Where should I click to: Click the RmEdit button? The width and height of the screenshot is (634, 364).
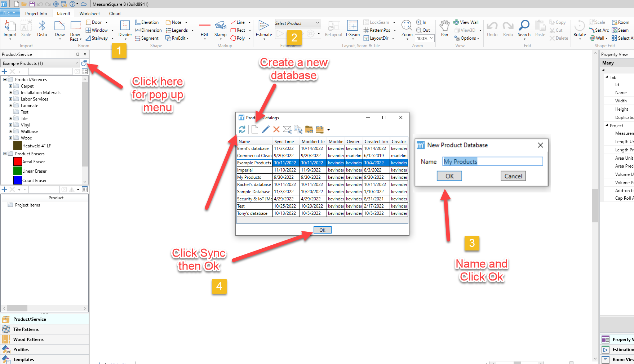177,38
